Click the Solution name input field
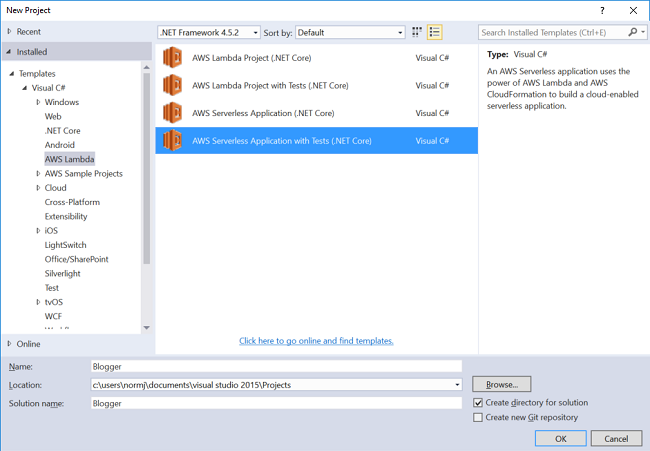 tap(276, 403)
